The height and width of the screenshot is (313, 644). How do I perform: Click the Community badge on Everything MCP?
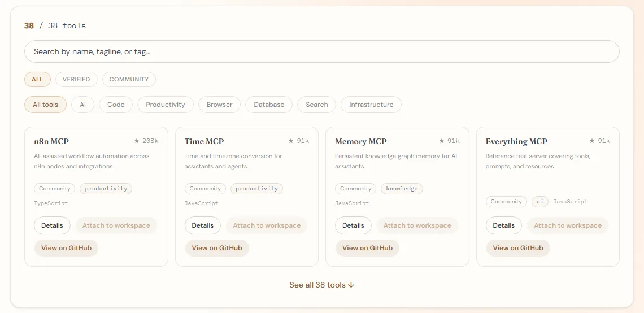click(x=506, y=202)
